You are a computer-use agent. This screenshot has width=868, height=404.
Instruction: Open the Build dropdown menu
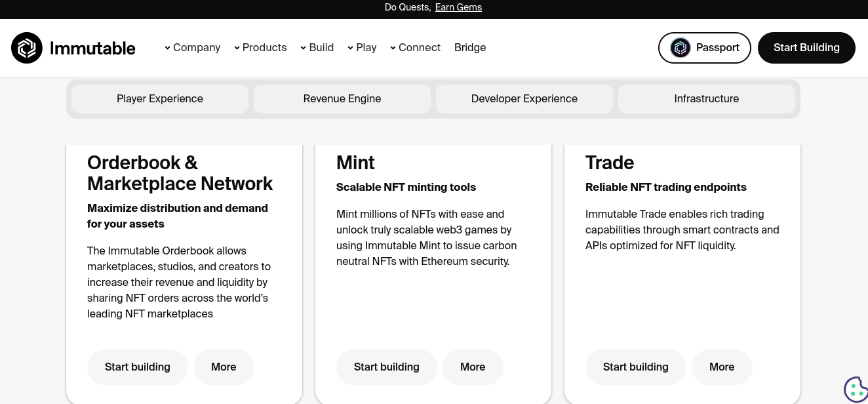point(317,48)
